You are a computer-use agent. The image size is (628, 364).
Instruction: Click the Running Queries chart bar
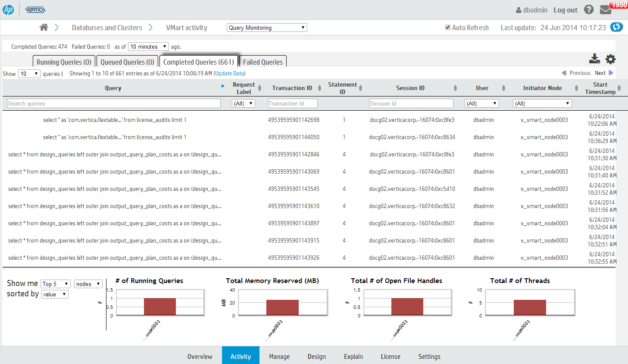click(x=160, y=307)
